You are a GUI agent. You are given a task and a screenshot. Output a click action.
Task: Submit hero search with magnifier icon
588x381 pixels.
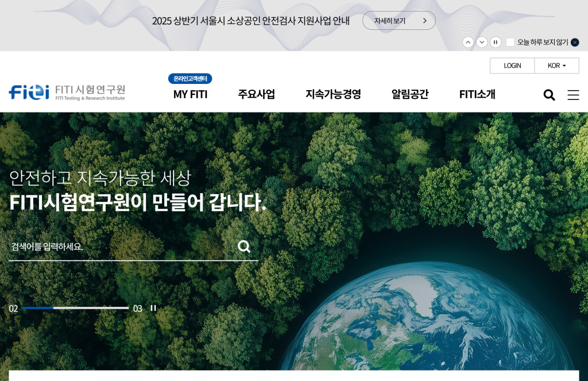point(243,247)
